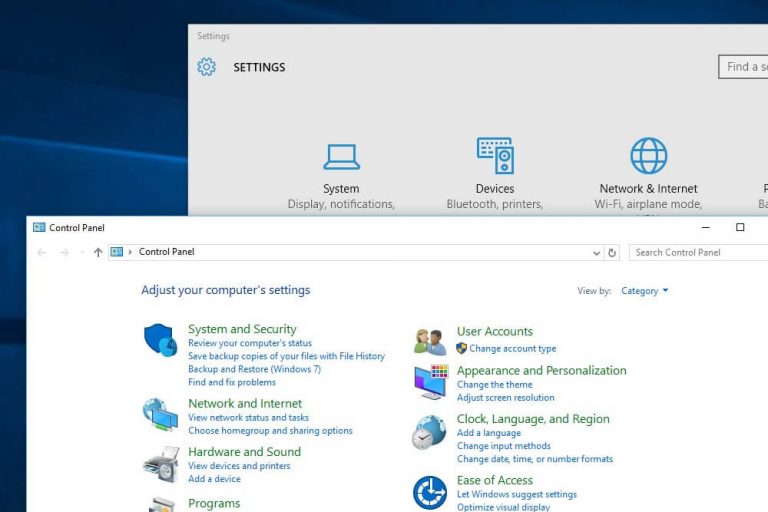768x512 pixels.
Task: Click Change the theme link
Action: click(495, 385)
